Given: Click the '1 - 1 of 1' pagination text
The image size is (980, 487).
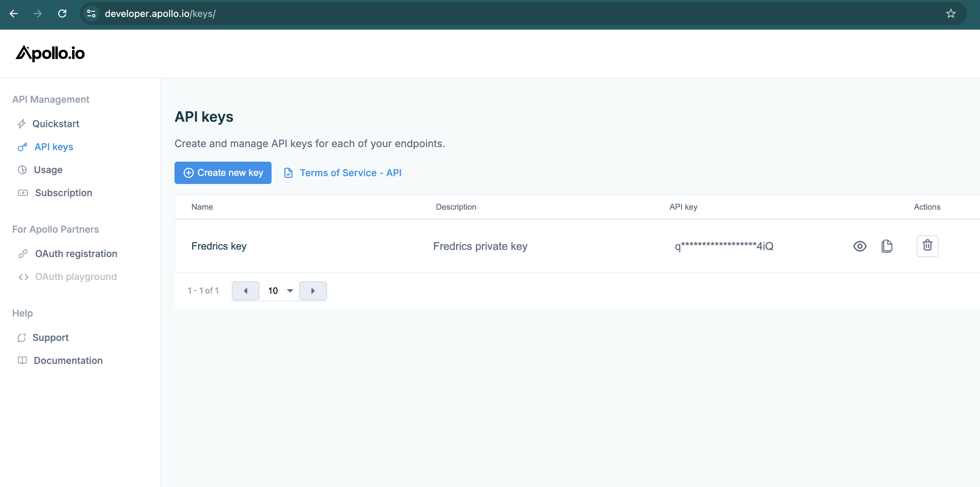Looking at the screenshot, I should (x=203, y=291).
